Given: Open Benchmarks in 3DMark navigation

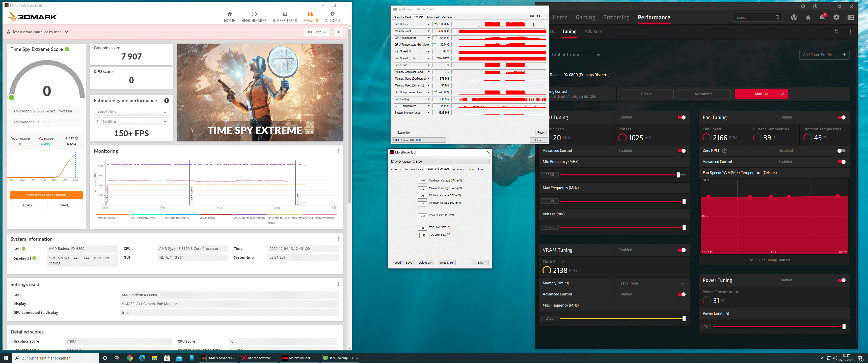Looking at the screenshot, I should 254,17.
